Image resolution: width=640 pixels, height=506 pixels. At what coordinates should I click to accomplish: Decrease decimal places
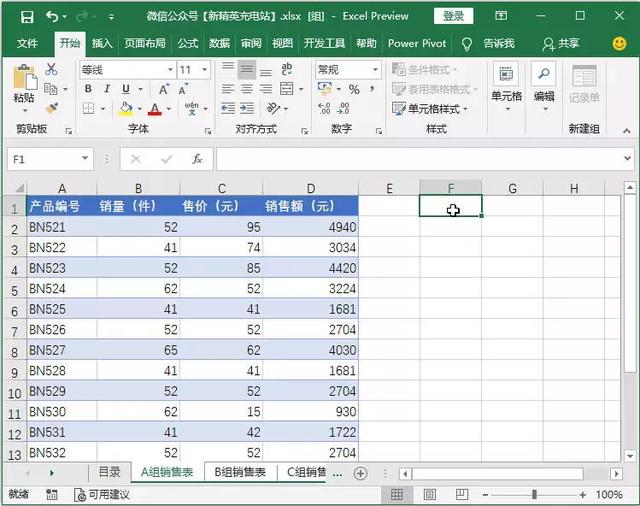(x=343, y=109)
